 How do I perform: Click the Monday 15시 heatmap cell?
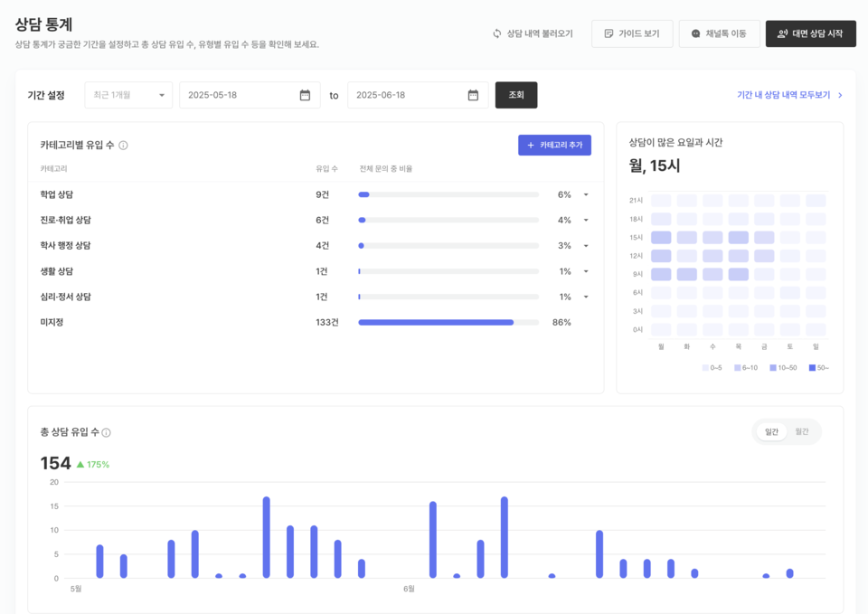point(661,238)
